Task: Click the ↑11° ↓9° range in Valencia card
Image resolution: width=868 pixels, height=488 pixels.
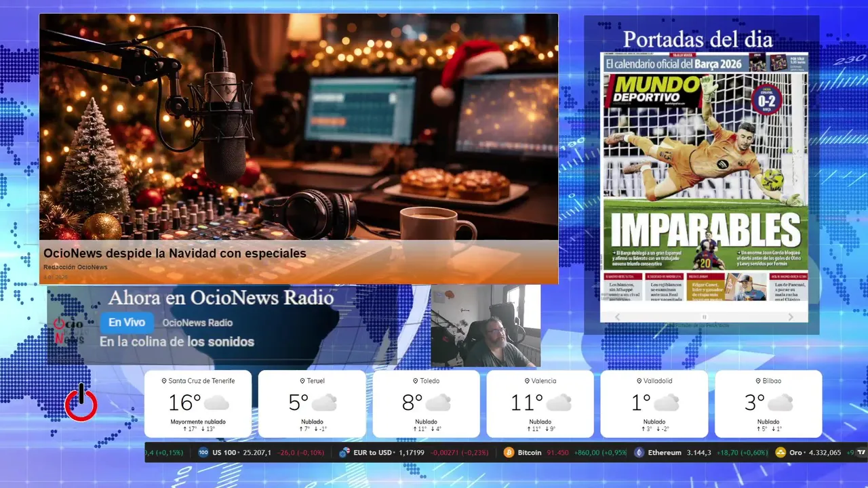Action: [540, 429]
